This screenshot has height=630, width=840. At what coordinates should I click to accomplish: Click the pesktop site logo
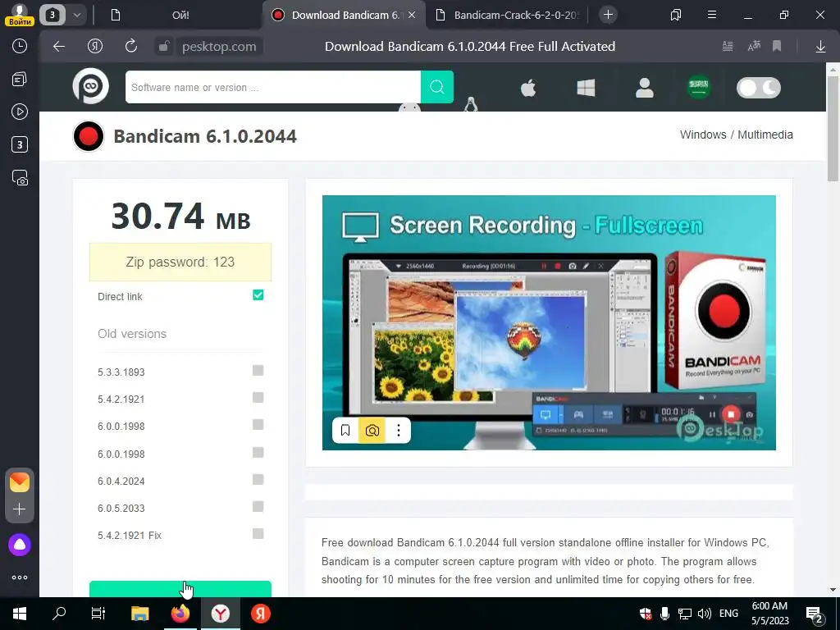(90, 85)
